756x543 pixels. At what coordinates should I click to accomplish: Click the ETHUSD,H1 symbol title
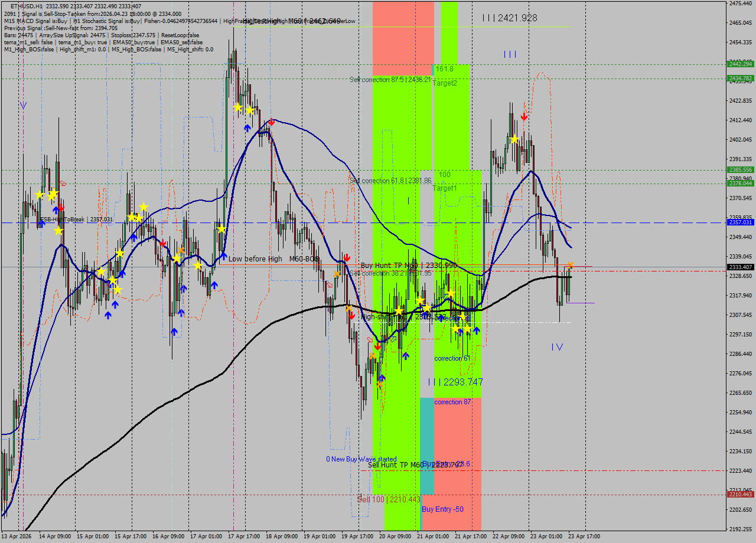26,6
